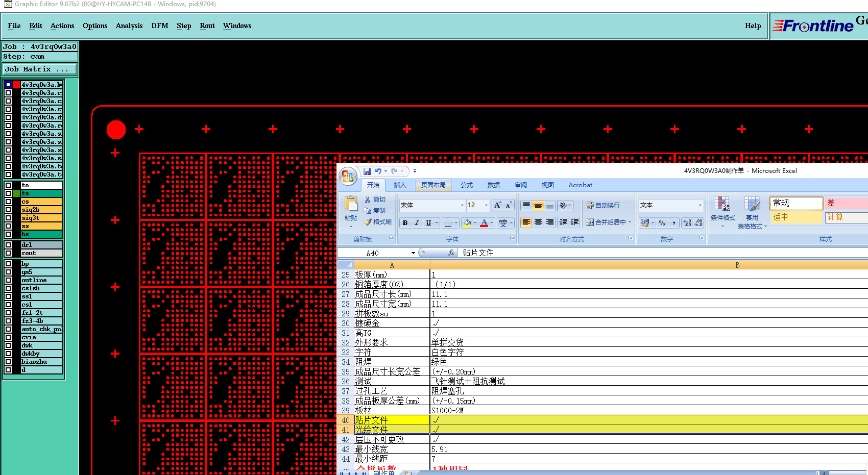Click Middle Align icon in Excel

coord(538,205)
